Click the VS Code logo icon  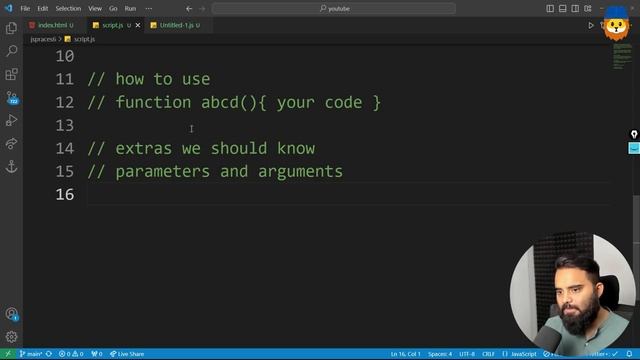click(x=9, y=8)
